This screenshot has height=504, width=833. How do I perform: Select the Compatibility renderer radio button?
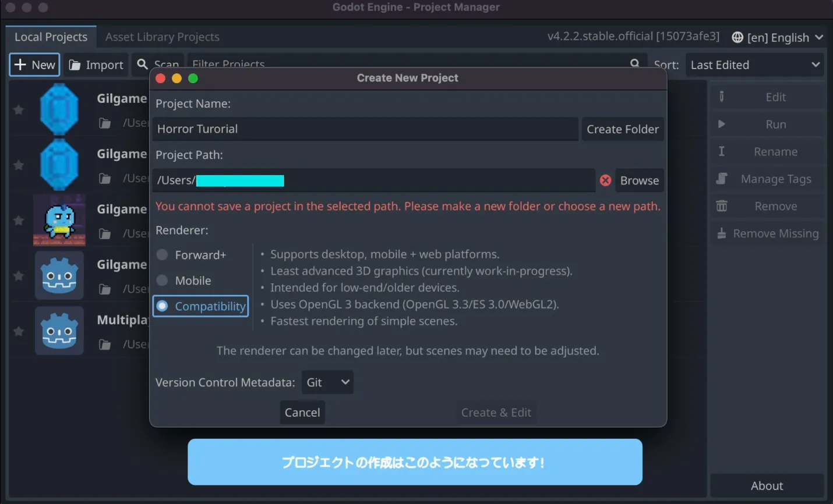point(163,306)
